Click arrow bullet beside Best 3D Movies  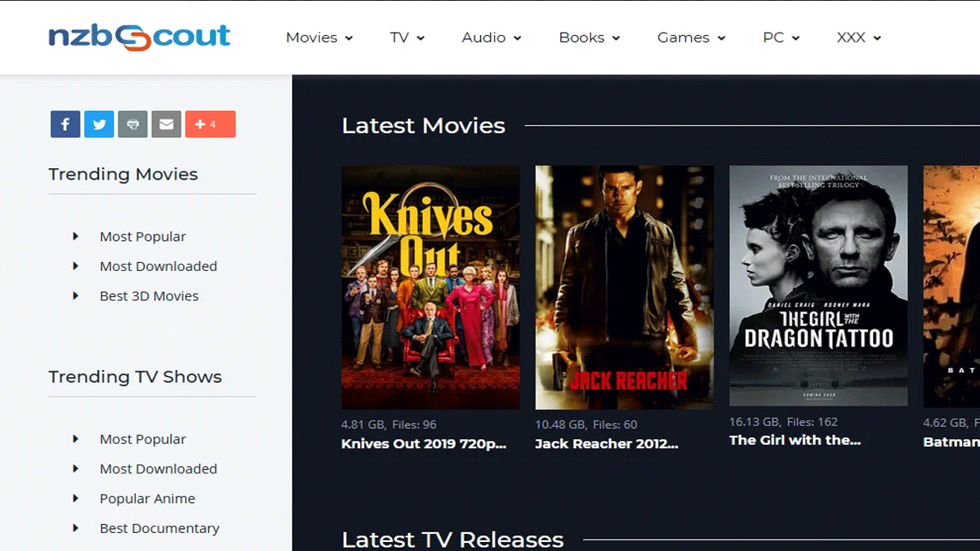pyautogui.click(x=76, y=295)
